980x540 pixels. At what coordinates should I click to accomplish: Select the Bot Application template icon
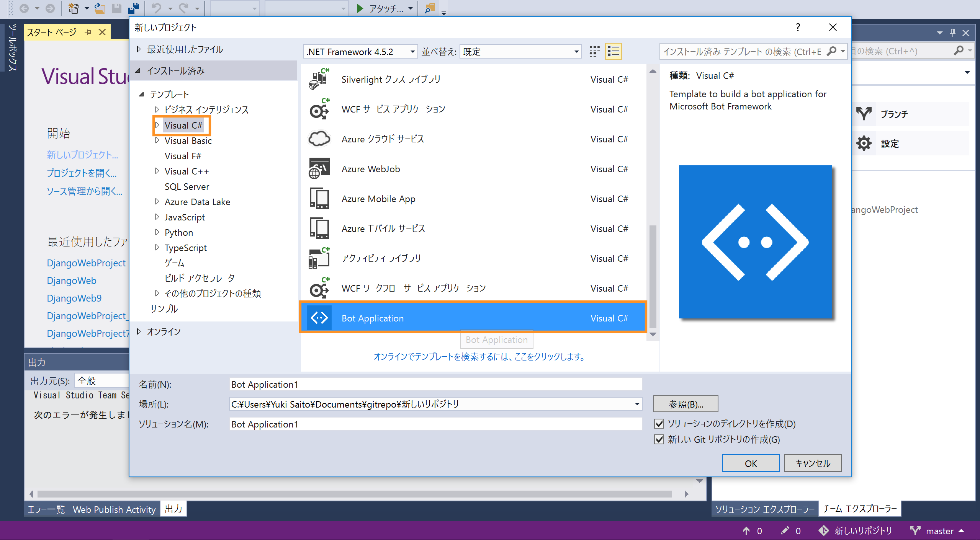coord(319,318)
